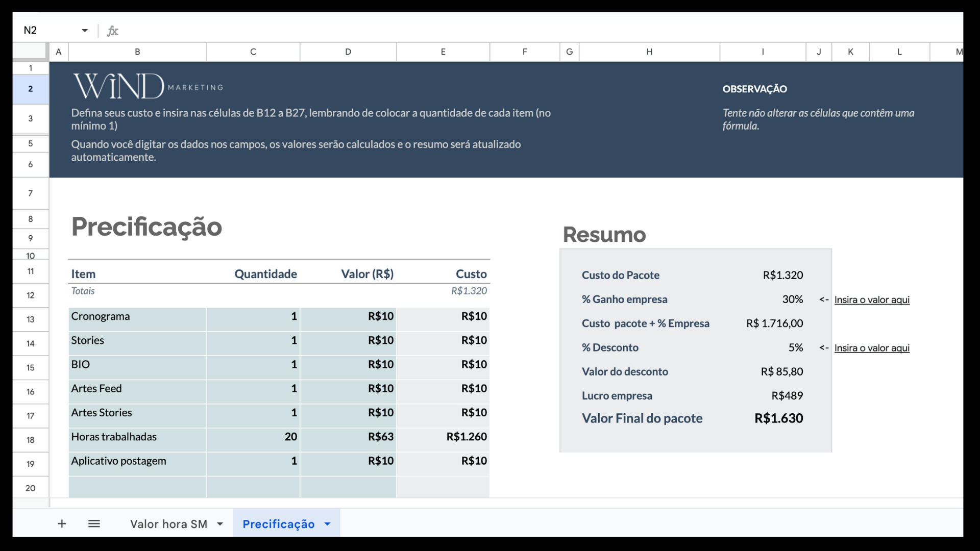The image size is (980, 551).
Task: Click 'Insira o valor aqui' beside % Desconto
Action: pyautogui.click(x=871, y=348)
